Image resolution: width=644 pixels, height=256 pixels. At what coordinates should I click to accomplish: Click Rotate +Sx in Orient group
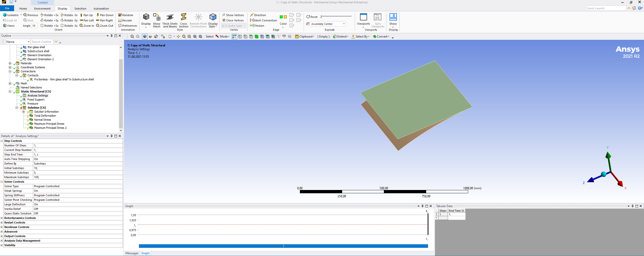click(50, 15)
